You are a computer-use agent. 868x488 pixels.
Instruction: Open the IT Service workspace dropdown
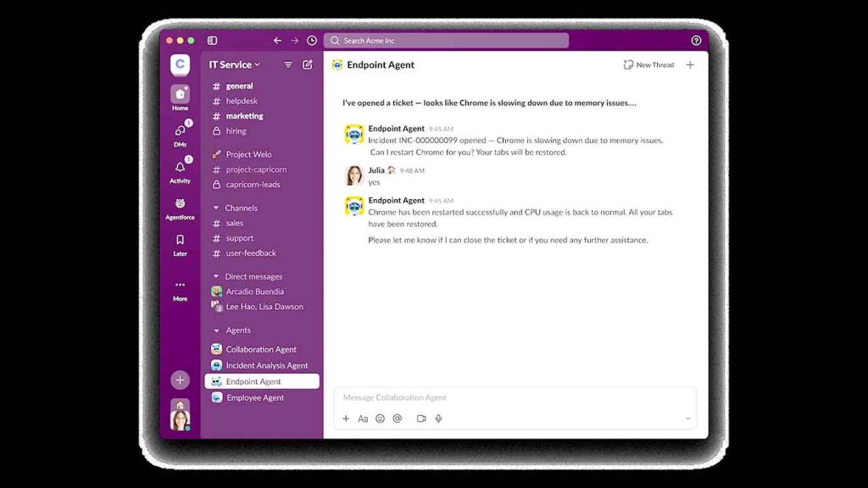(234, 64)
